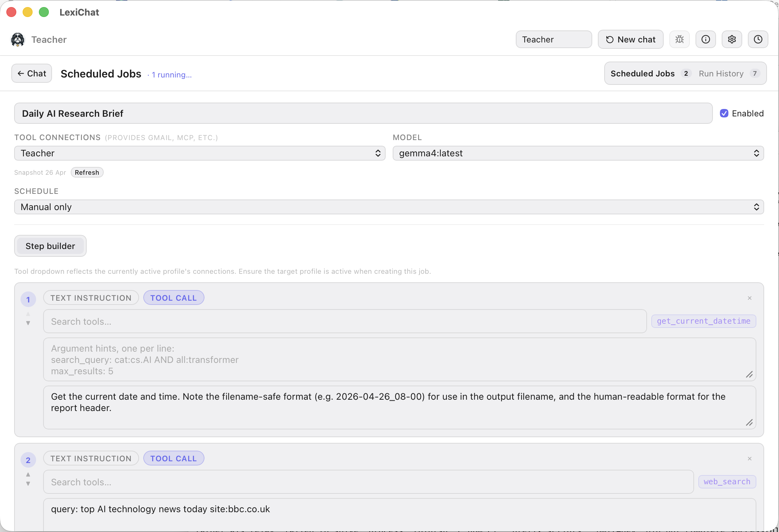Remove step 2 with its X

point(749,459)
